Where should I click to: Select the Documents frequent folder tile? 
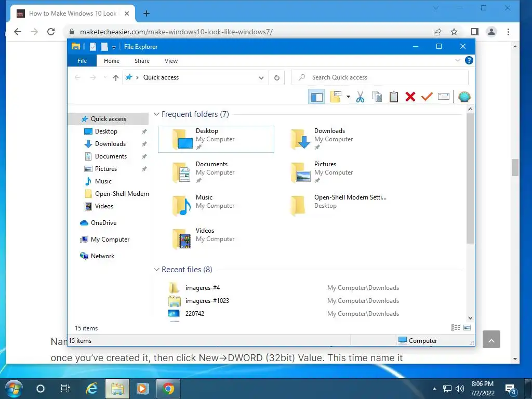(216, 172)
